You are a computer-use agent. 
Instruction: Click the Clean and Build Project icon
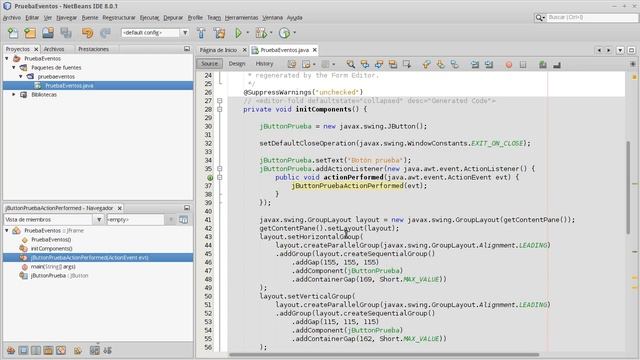click(219, 33)
